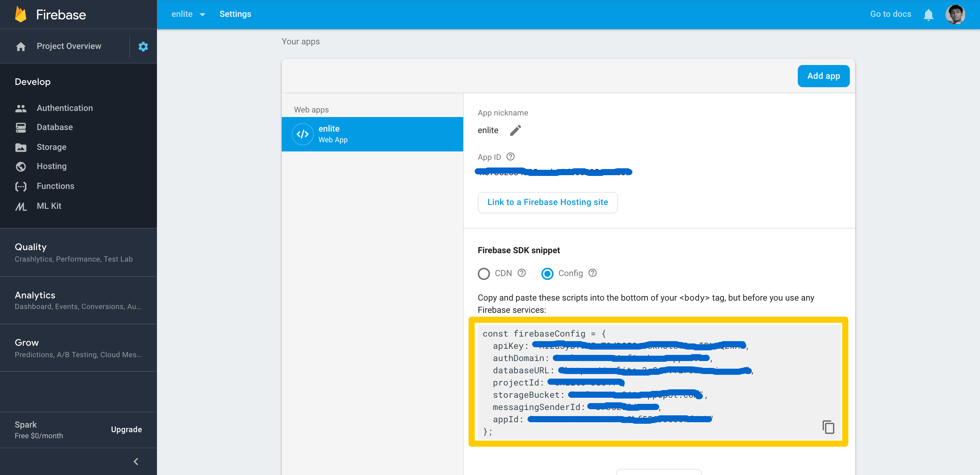980x475 pixels.
Task: Collapse the sidebar with chevron arrow
Action: [136, 461]
